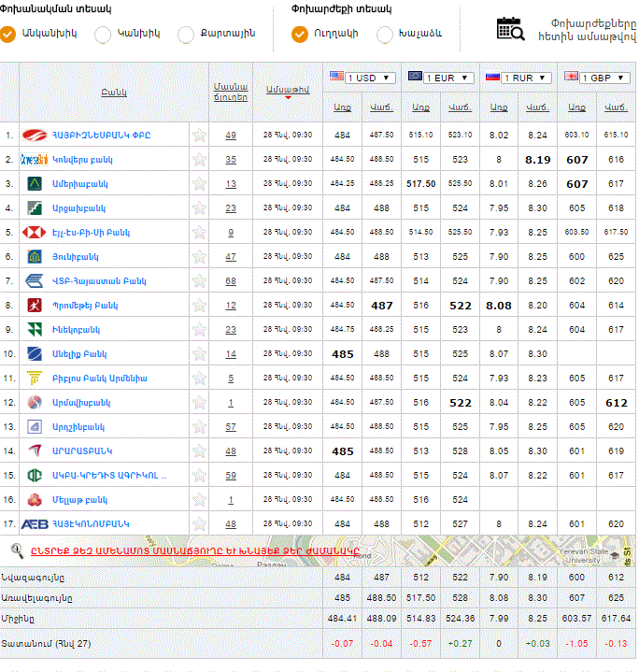Open the USD currency dropdown
Image resolution: width=639 pixels, height=672 pixels.
[362, 78]
